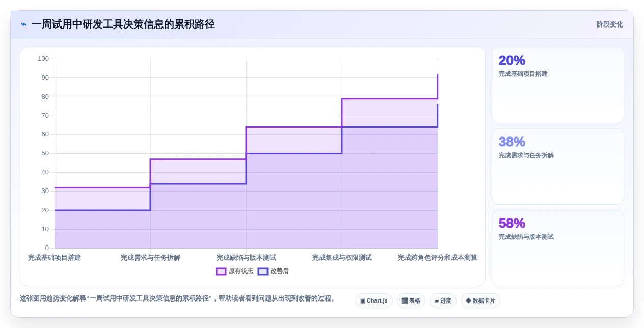Click the description text below the chart
Image resolution: width=644 pixels, height=328 pixels.
tap(178, 298)
